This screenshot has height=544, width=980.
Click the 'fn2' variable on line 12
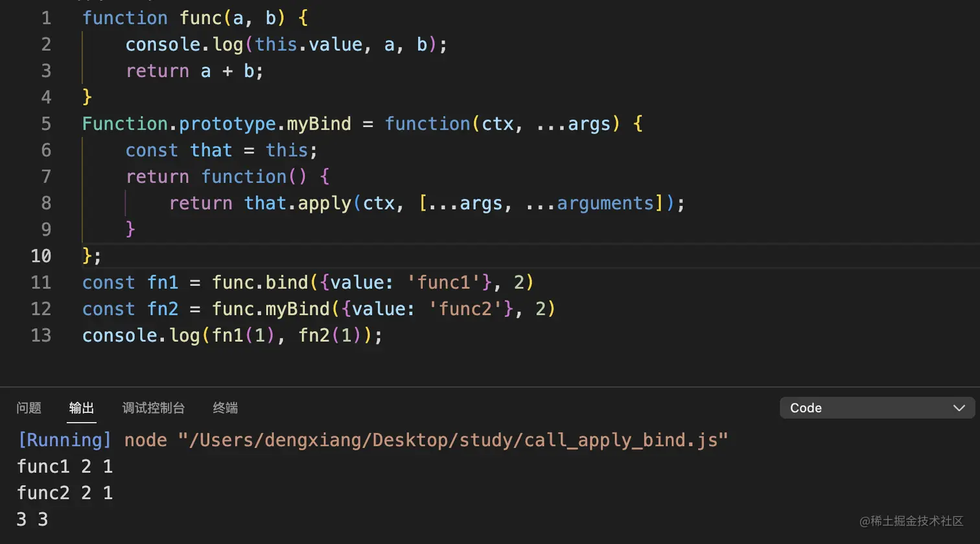click(x=163, y=309)
